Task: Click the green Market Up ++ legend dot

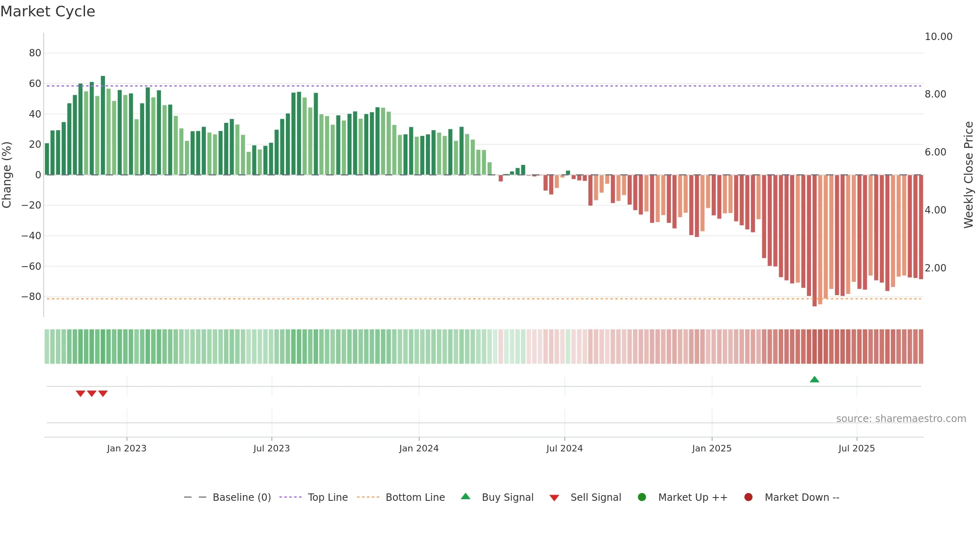Action: [642, 497]
